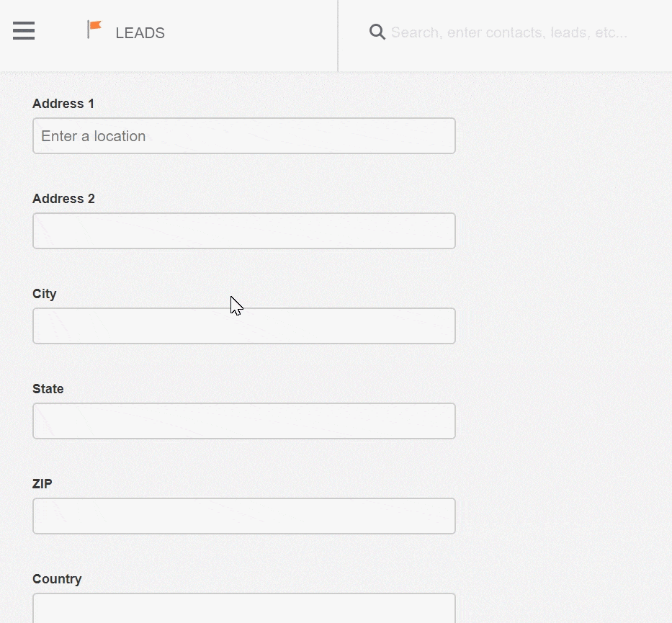
Task: Focus the State input box
Action: click(x=244, y=421)
